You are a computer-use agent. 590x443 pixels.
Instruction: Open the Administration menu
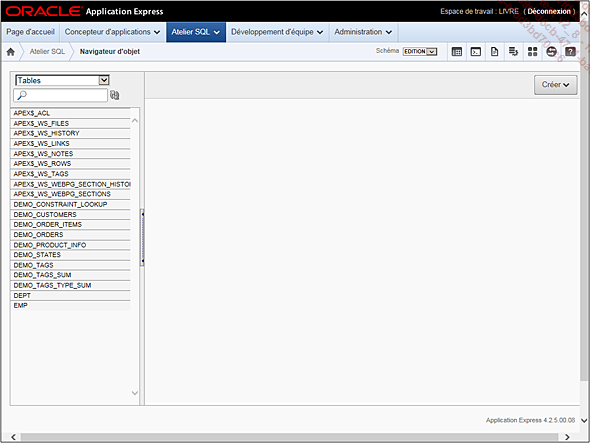(363, 32)
